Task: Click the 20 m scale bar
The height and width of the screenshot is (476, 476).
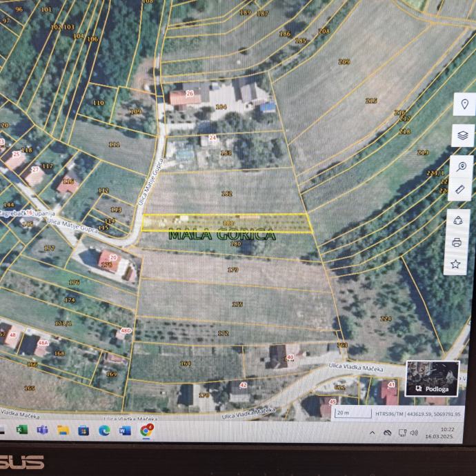Action: (x=353, y=413)
